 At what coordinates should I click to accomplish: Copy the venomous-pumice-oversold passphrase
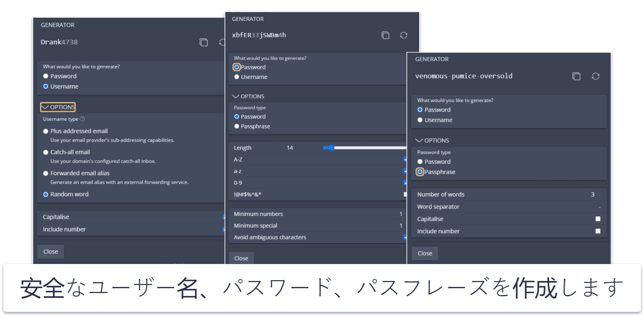pyautogui.click(x=576, y=76)
